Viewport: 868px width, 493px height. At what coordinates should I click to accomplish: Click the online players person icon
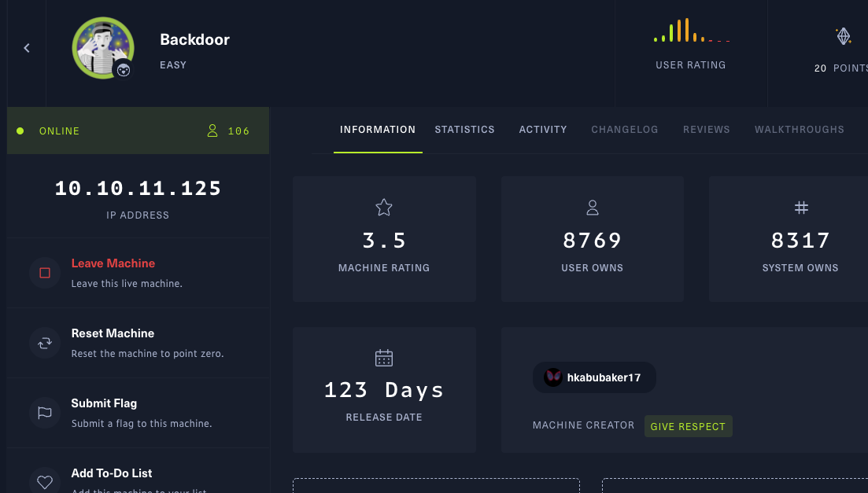(212, 131)
